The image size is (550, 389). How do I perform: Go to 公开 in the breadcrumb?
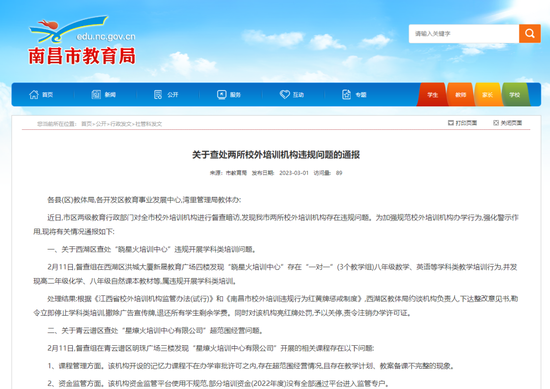click(x=101, y=124)
